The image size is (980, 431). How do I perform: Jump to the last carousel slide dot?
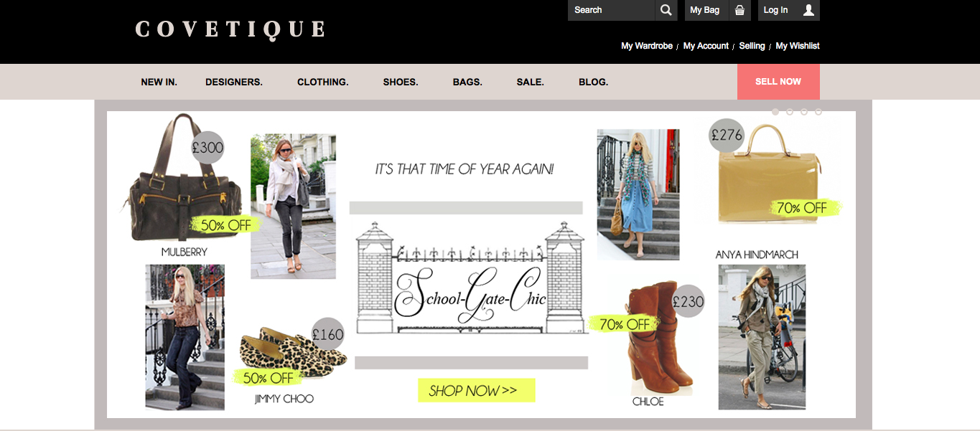(818, 112)
